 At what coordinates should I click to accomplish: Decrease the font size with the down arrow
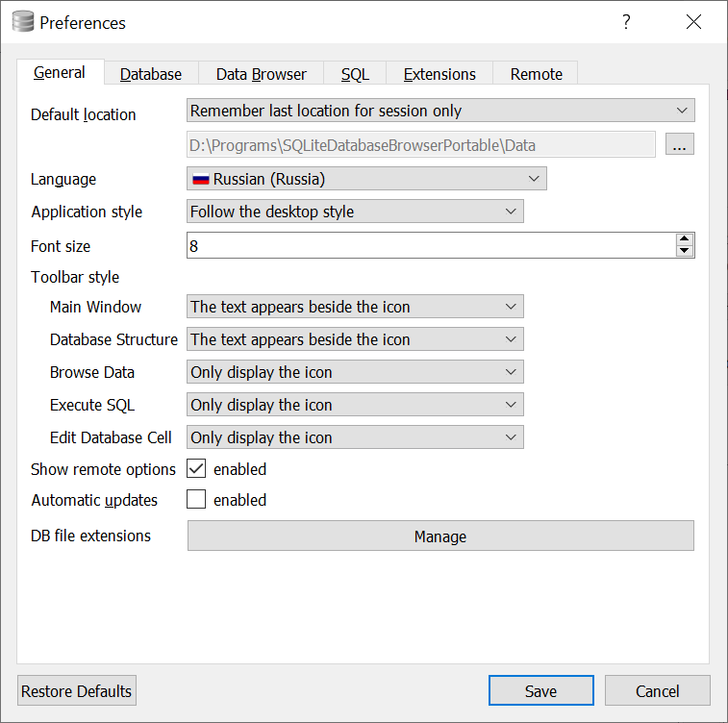[685, 251]
